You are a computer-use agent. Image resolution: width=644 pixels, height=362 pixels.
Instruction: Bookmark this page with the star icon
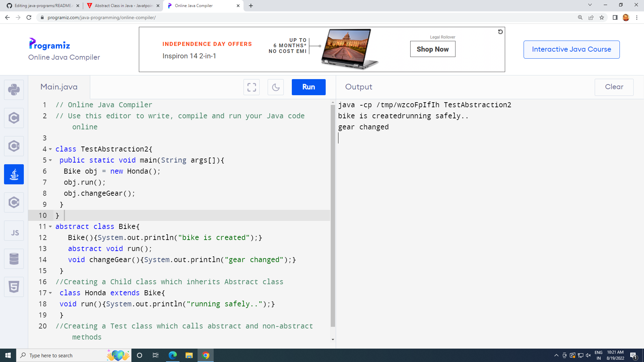[x=602, y=17]
